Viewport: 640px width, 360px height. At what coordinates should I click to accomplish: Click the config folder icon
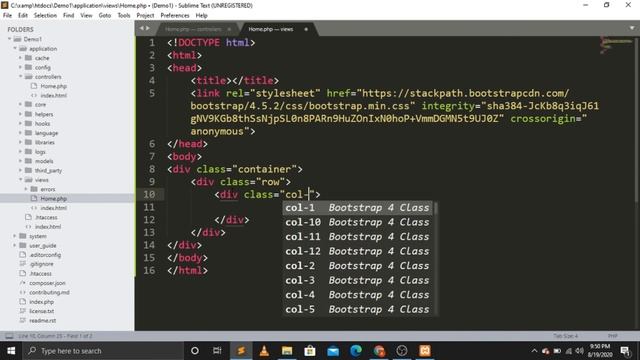point(28,67)
